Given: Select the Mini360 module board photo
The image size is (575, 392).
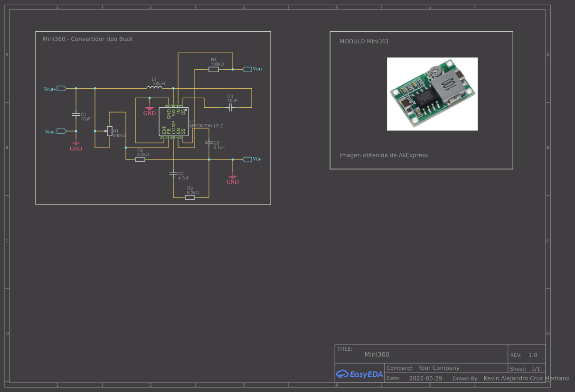Looking at the screenshot, I should click(432, 94).
